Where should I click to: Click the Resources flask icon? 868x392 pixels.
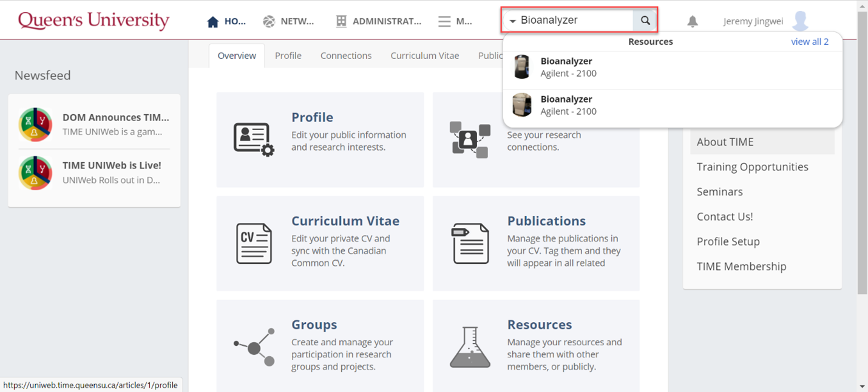click(x=470, y=347)
